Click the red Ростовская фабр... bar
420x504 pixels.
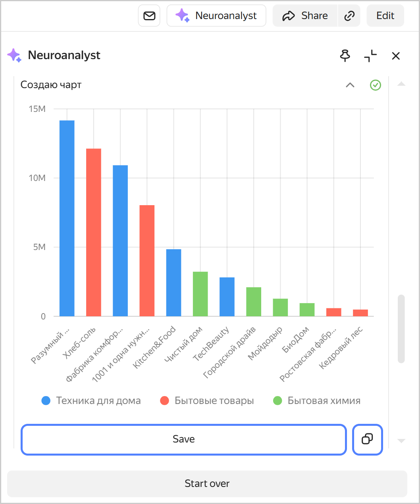pos(333,312)
